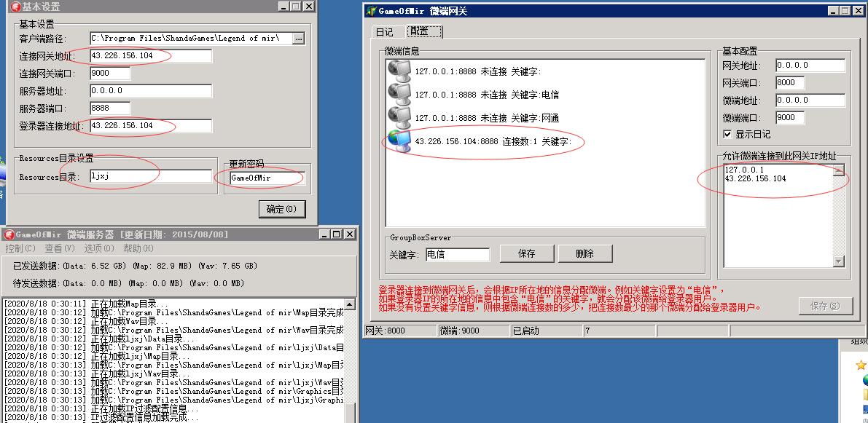Click the up arrow of the server log scrollbar
Image resolution: width=868 pixels, height=423 pixels.
(x=349, y=304)
